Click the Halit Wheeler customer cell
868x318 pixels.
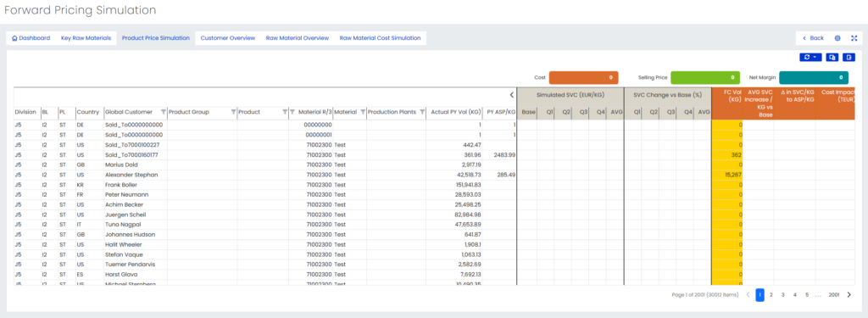pos(135,244)
